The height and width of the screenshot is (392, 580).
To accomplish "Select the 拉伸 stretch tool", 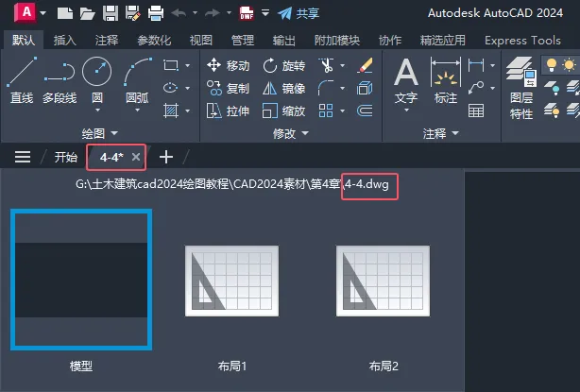I will 229,111.
